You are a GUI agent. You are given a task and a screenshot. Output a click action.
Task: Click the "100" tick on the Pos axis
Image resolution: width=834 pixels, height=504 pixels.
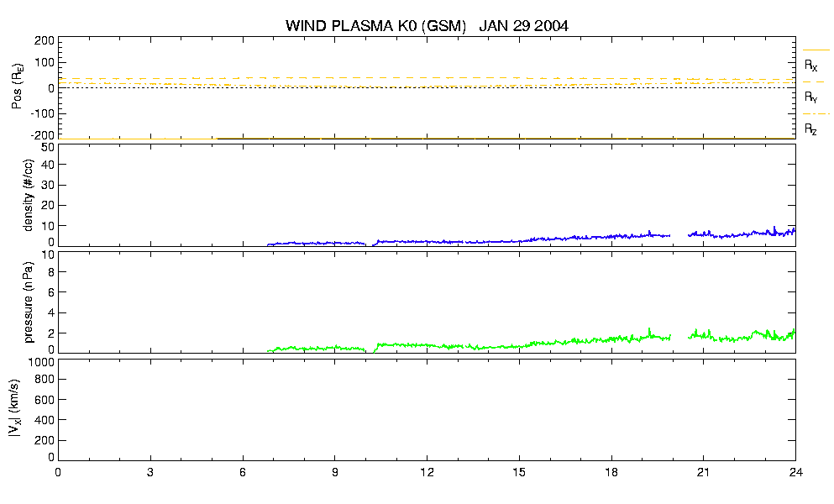click(x=45, y=62)
